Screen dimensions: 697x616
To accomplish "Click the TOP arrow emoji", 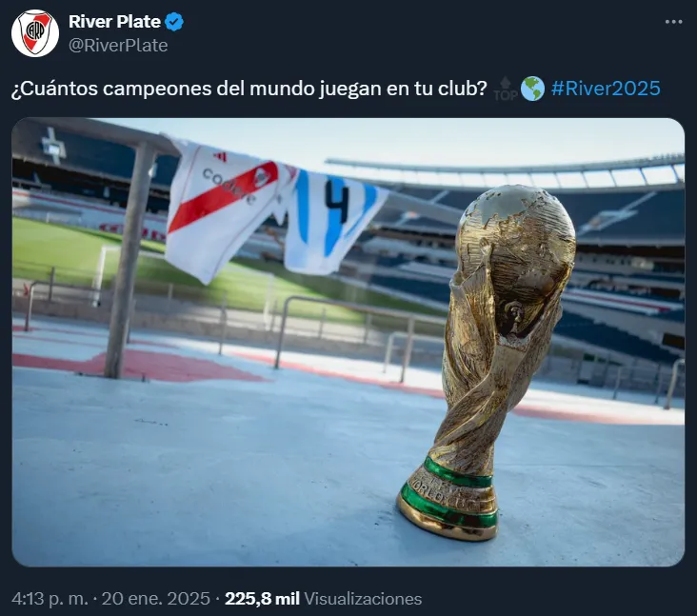I will tap(506, 89).
